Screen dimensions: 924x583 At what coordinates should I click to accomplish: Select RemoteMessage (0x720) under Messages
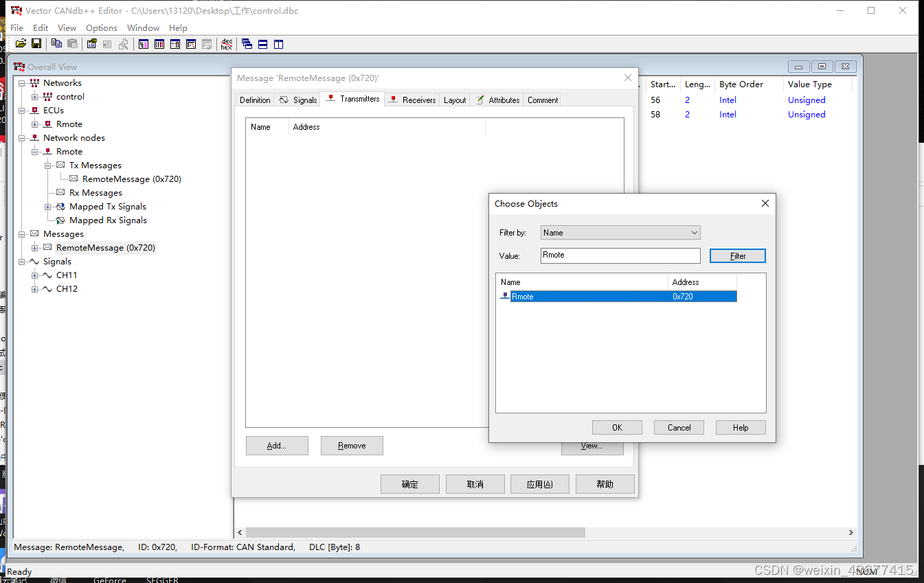(105, 248)
